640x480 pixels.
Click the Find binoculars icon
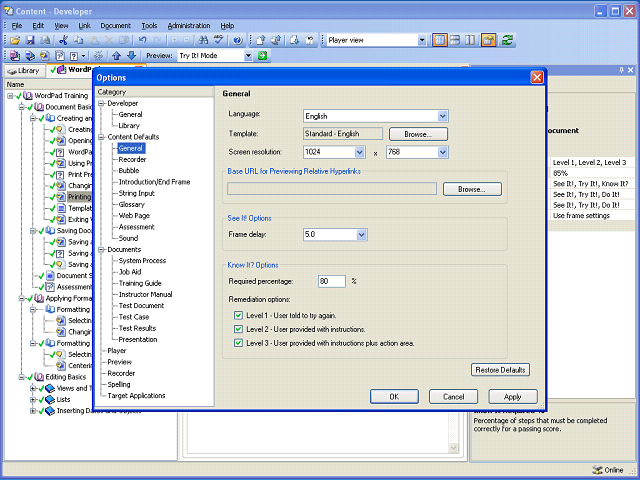point(203,40)
